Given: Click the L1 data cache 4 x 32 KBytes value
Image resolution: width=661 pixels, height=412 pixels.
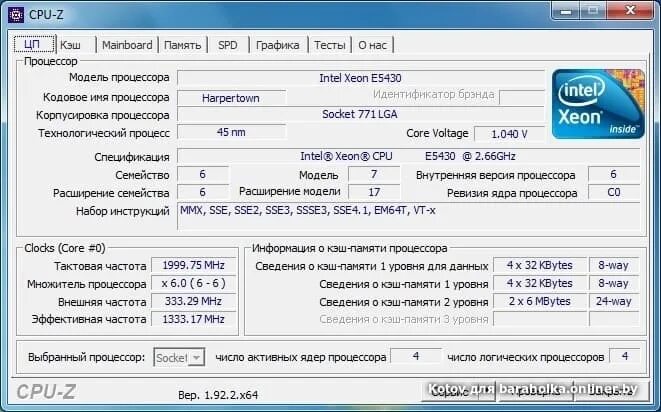Looking at the screenshot, I should [540, 265].
